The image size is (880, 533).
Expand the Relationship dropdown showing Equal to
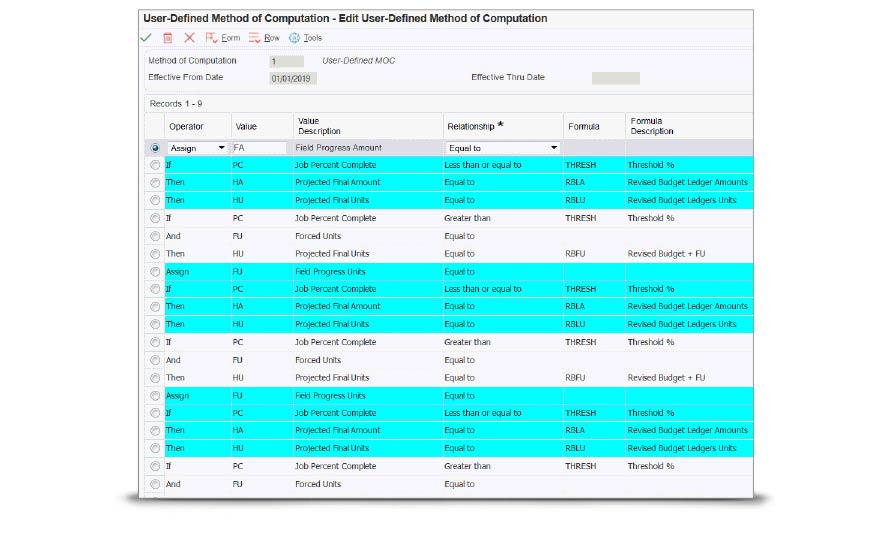553,148
